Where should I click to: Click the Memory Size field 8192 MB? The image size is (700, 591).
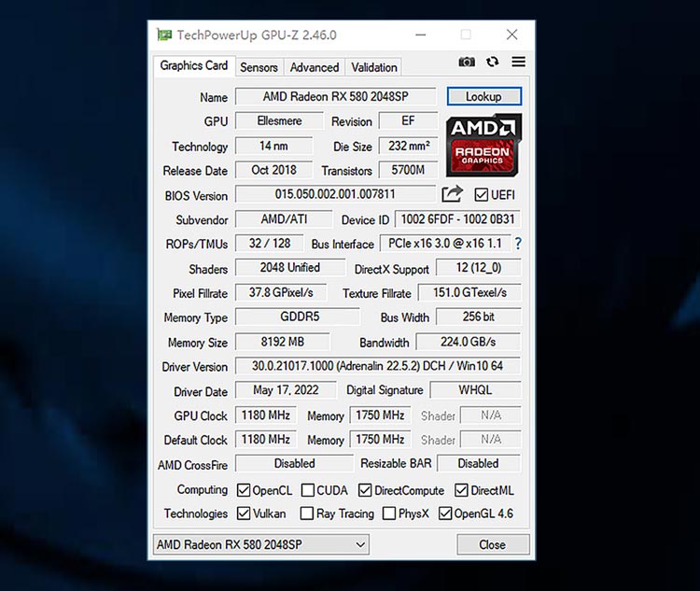point(283,342)
